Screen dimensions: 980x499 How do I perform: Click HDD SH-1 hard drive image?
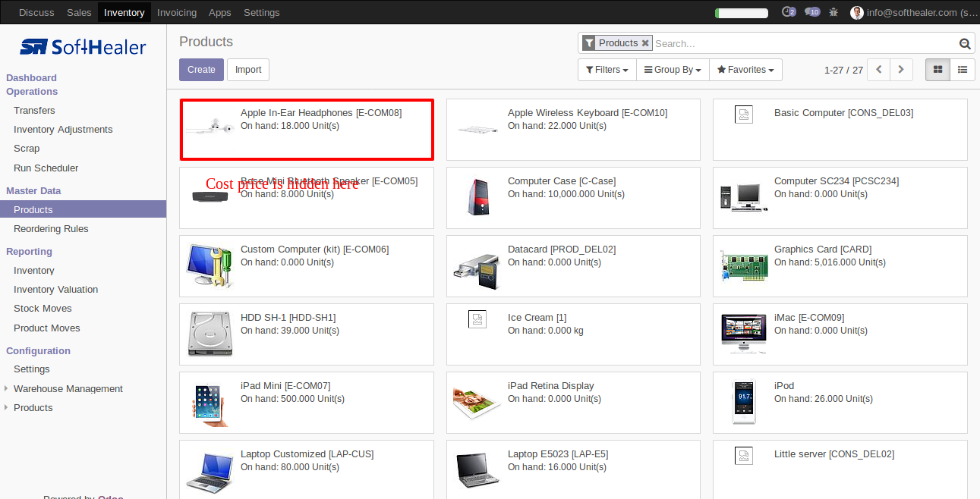click(210, 334)
